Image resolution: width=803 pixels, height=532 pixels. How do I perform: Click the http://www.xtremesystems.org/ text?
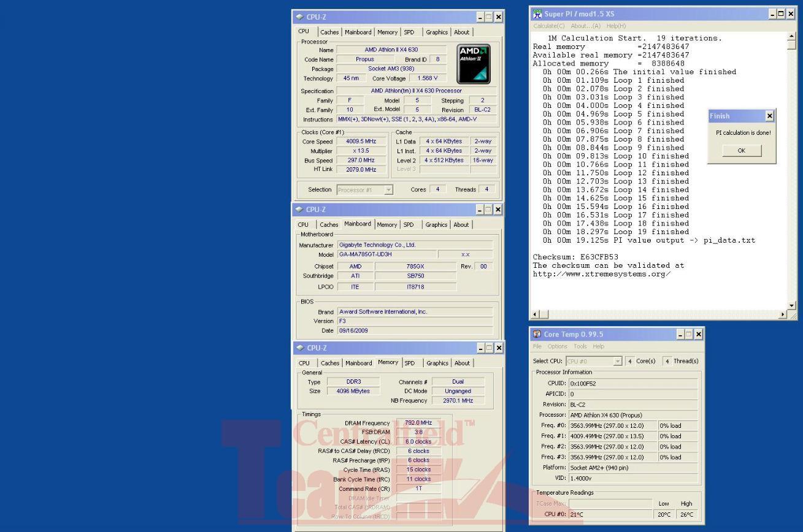point(601,274)
